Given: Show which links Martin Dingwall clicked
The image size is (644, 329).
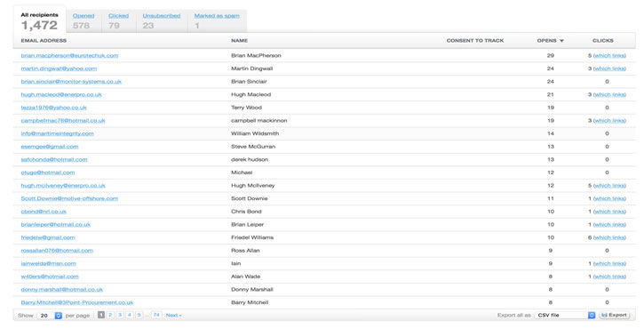Looking at the screenshot, I should (609, 68).
